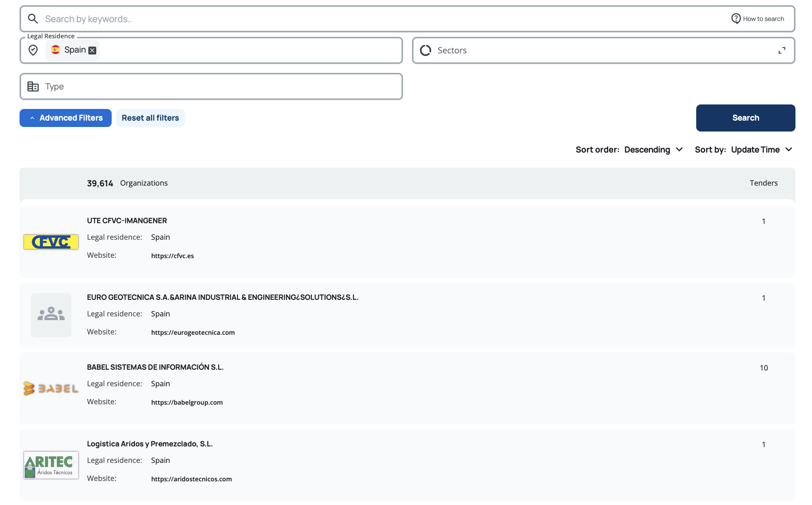Viewport: 812px width, 505px height.
Task: Click the How to search help icon
Action: (x=736, y=18)
